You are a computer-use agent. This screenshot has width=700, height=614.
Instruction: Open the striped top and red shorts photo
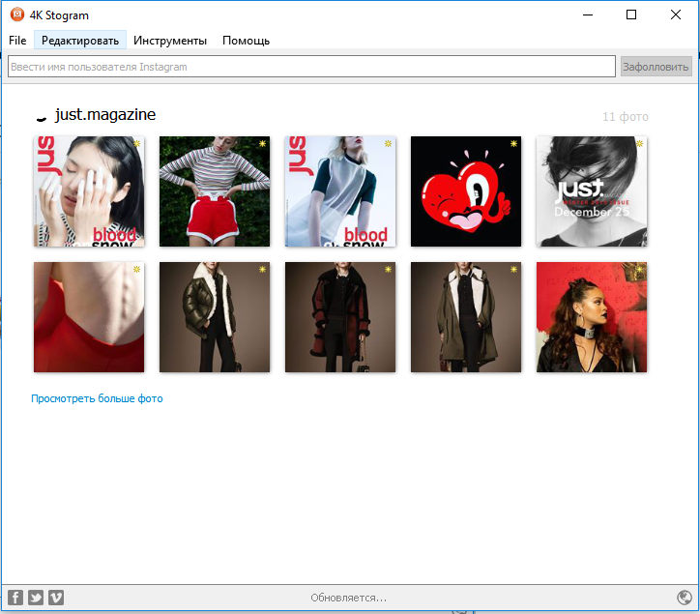(x=215, y=191)
